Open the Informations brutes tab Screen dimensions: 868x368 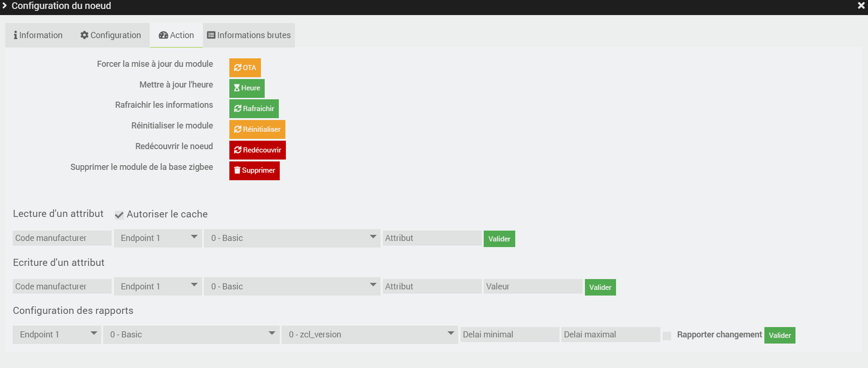click(x=249, y=35)
